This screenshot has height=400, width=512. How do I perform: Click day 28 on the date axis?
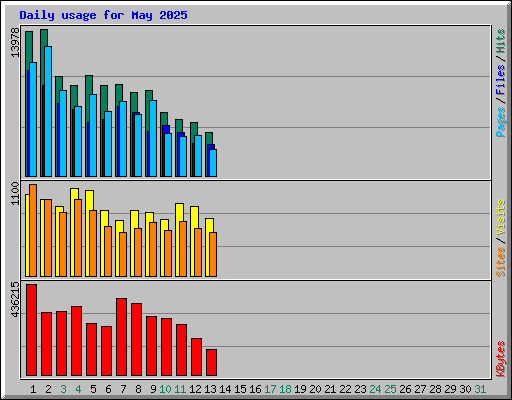435,389
